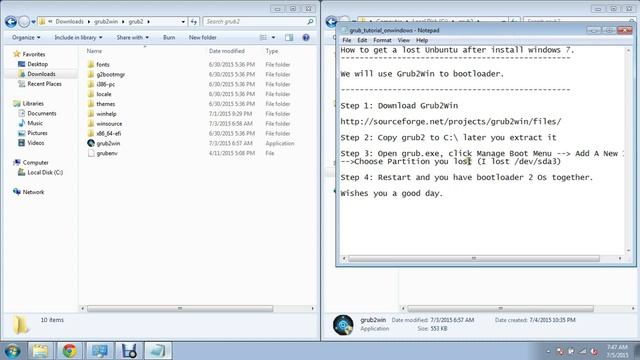
Task: Refresh the grub2 folder address bar
Action: [194, 22]
